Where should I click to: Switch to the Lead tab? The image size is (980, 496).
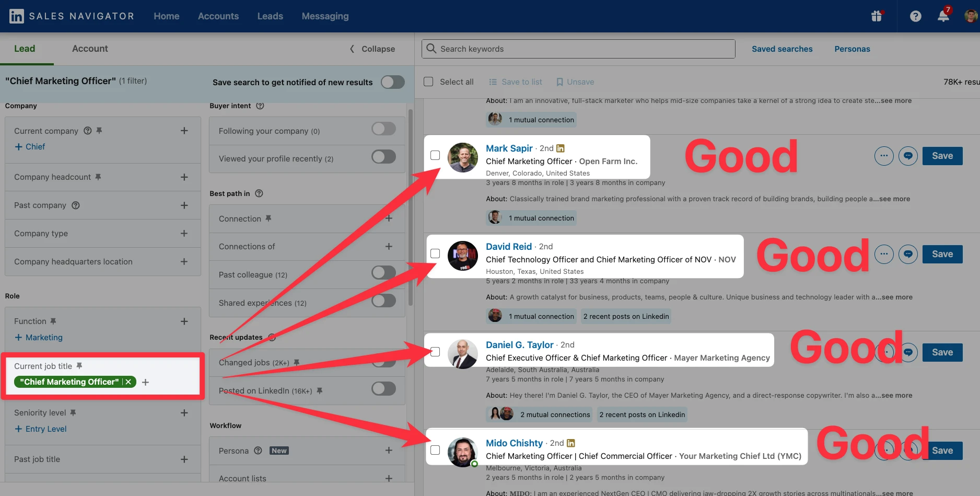(x=25, y=49)
